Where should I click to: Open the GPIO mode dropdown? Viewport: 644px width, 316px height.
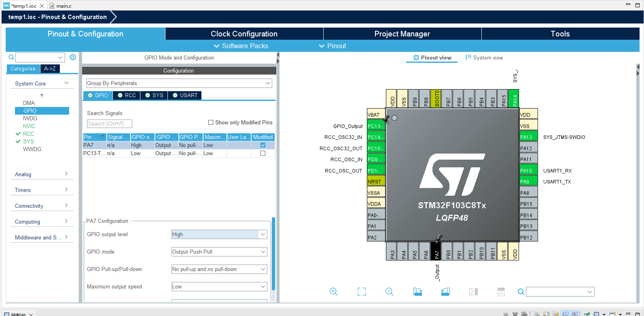(219, 252)
